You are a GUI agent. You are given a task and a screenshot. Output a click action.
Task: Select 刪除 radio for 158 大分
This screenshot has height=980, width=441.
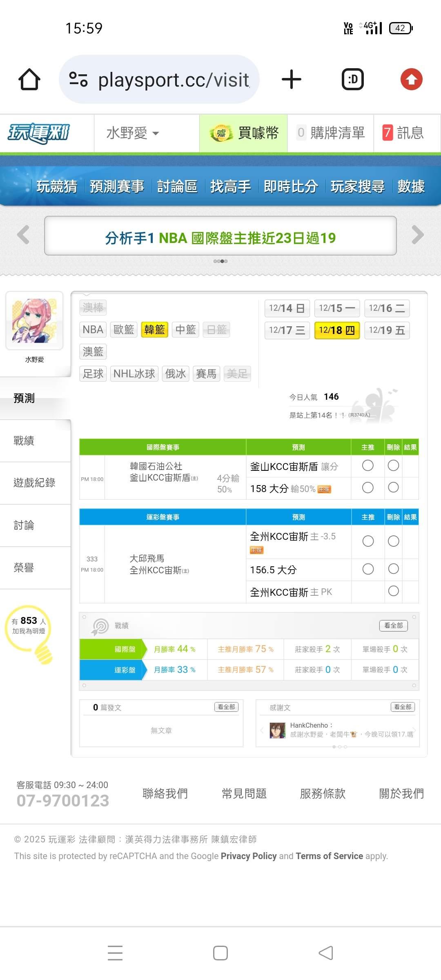(393, 488)
